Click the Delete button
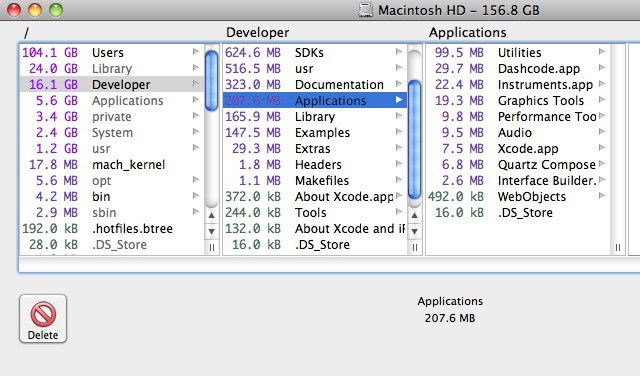This screenshot has height=376, width=640. (x=43, y=319)
